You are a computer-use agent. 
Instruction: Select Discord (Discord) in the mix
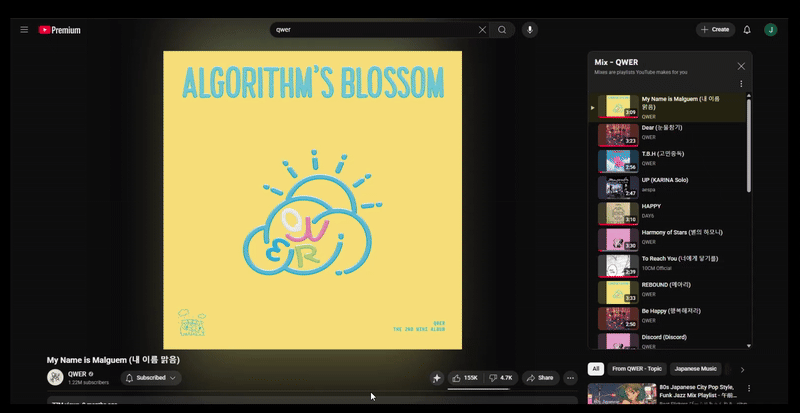click(x=667, y=341)
